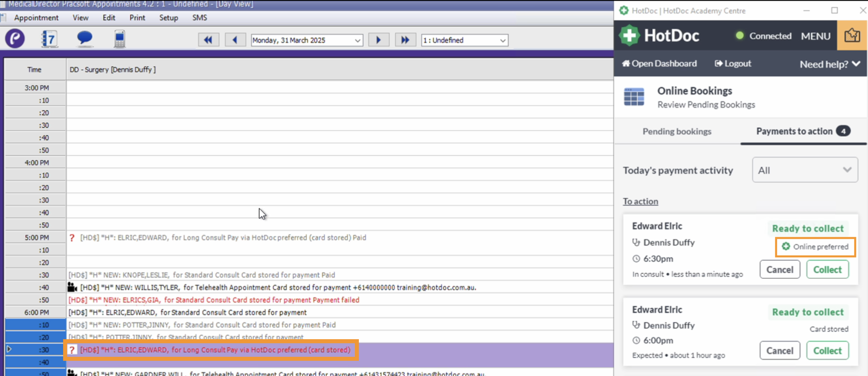The image size is (868, 376).
Task: Go to the previous day arrow
Action: coord(235,40)
